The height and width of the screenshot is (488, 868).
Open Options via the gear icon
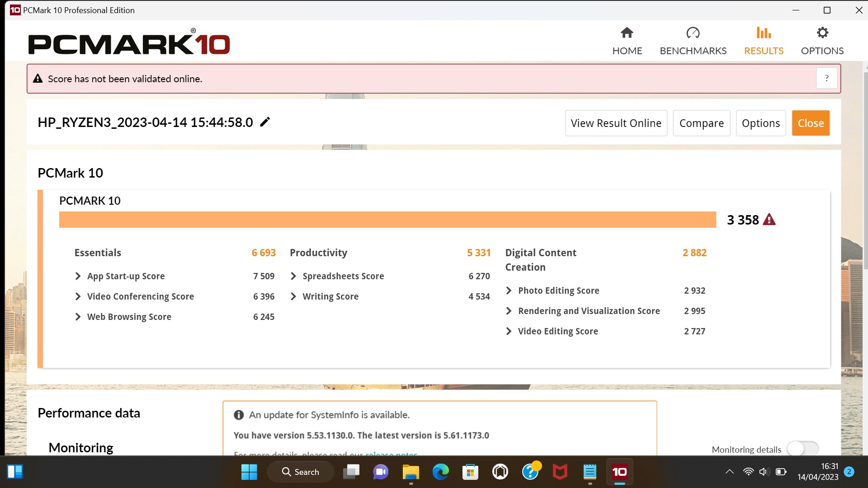tap(822, 33)
